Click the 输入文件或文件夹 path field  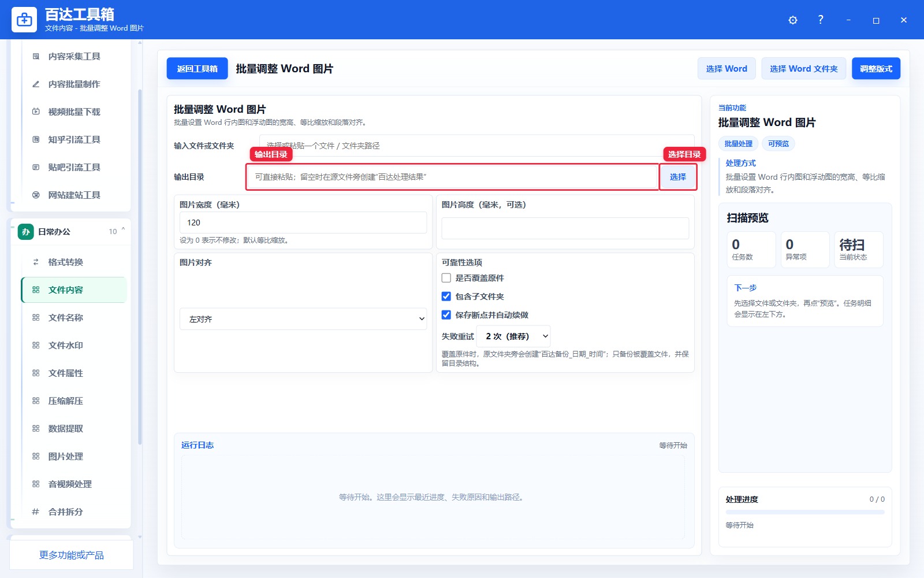coord(476,146)
